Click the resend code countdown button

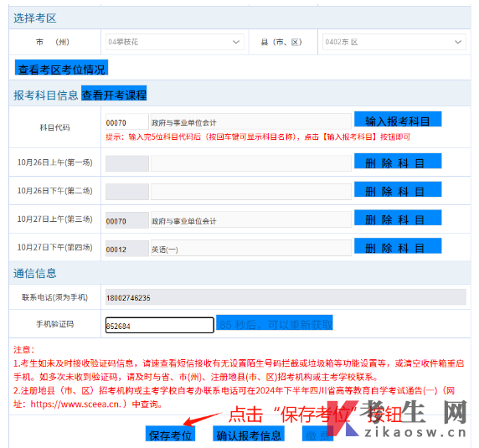[275, 322]
